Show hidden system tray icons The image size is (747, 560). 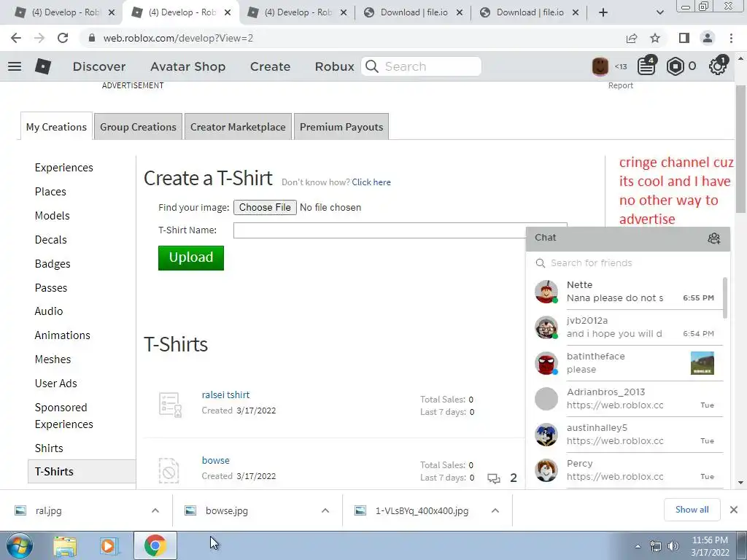point(638,546)
